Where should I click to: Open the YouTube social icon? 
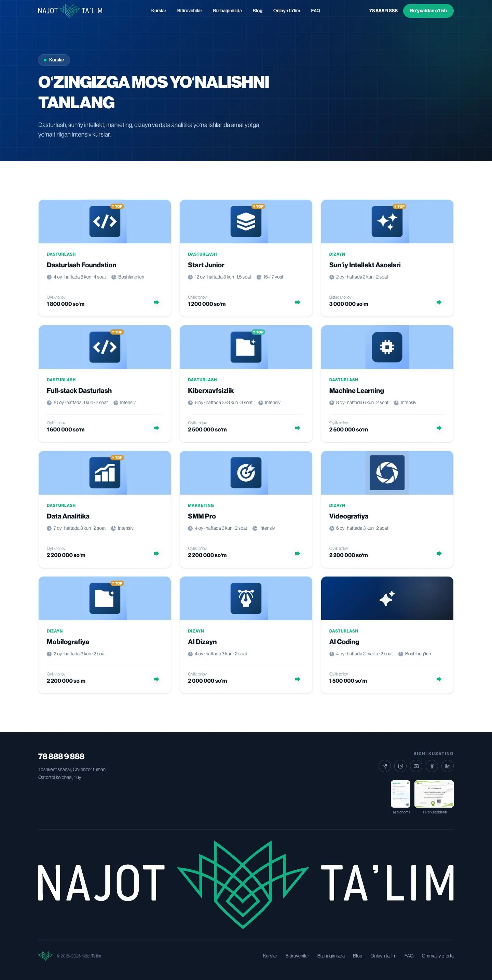416,766
